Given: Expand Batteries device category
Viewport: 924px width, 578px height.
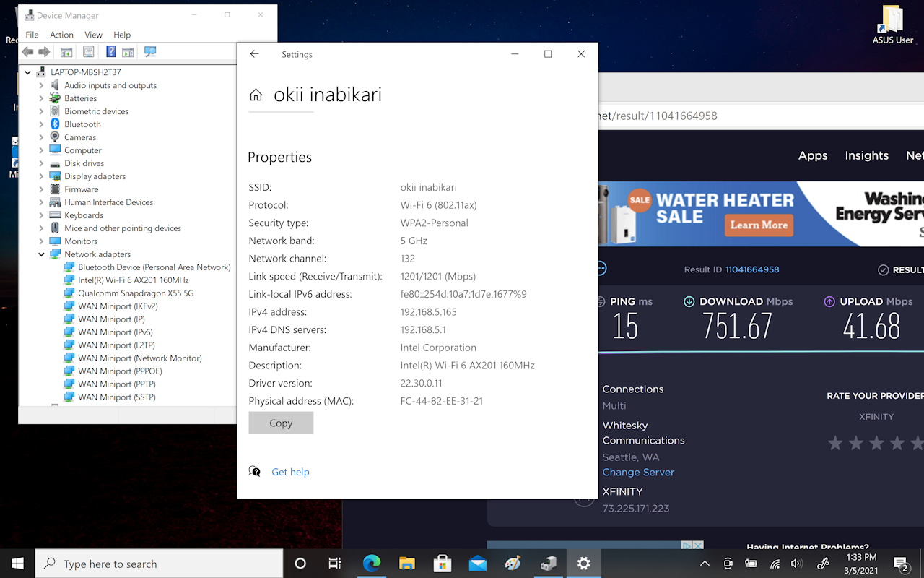Looking at the screenshot, I should [41, 98].
